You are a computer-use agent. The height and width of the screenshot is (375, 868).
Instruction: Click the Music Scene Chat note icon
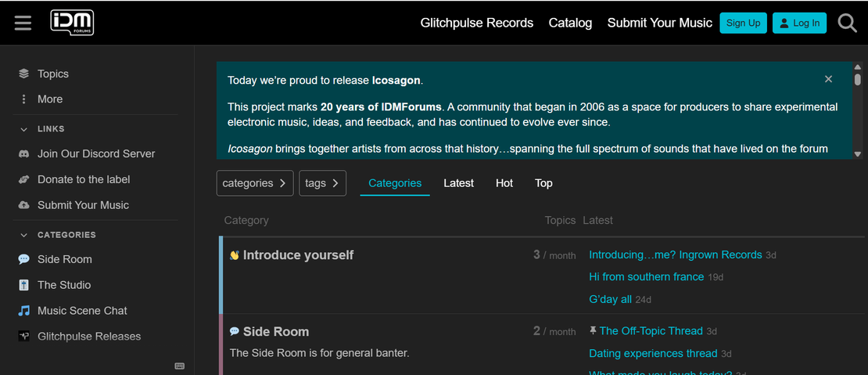(23, 311)
